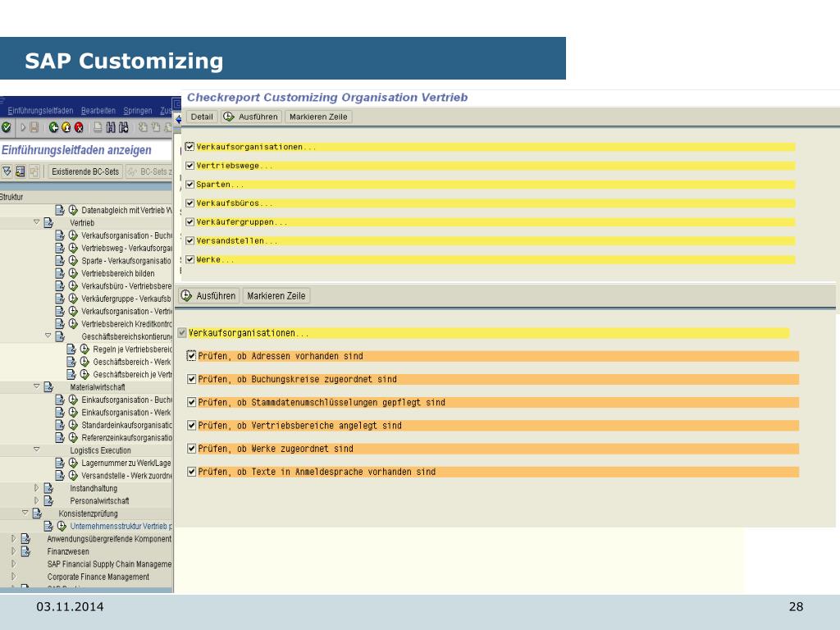Click the lower Ausführen button
Image resolution: width=840 pixels, height=630 pixels.
(209, 295)
